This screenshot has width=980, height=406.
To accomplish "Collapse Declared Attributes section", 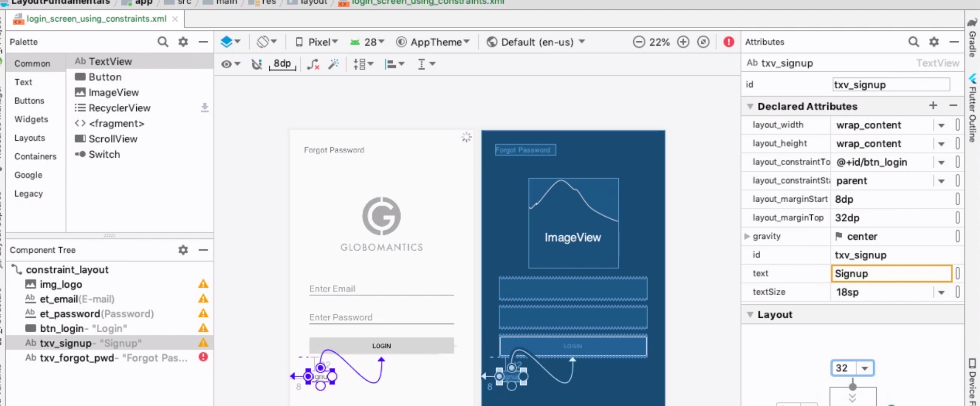I will click(750, 106).
